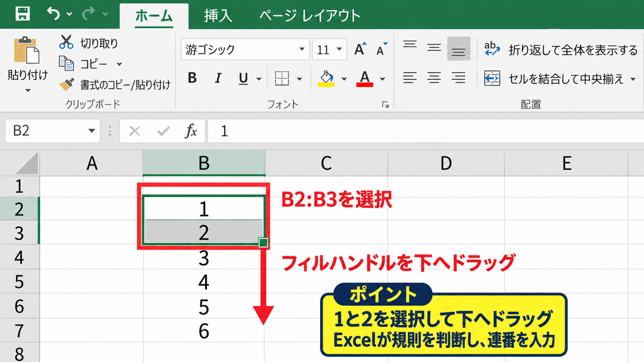Expand セルを結合して中央揃え dropdown arrow
This screenshot has width=644, height=362.
(x=633, y=79)
